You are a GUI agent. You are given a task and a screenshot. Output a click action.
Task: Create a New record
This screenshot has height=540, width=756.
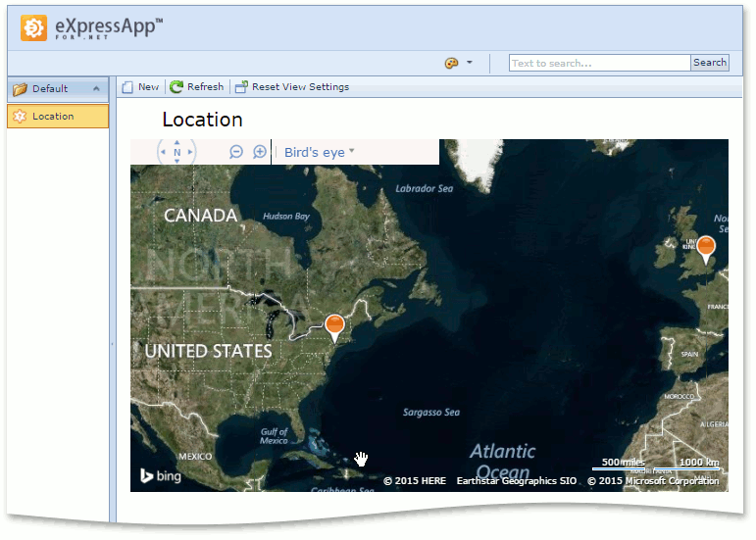[141, 87]
